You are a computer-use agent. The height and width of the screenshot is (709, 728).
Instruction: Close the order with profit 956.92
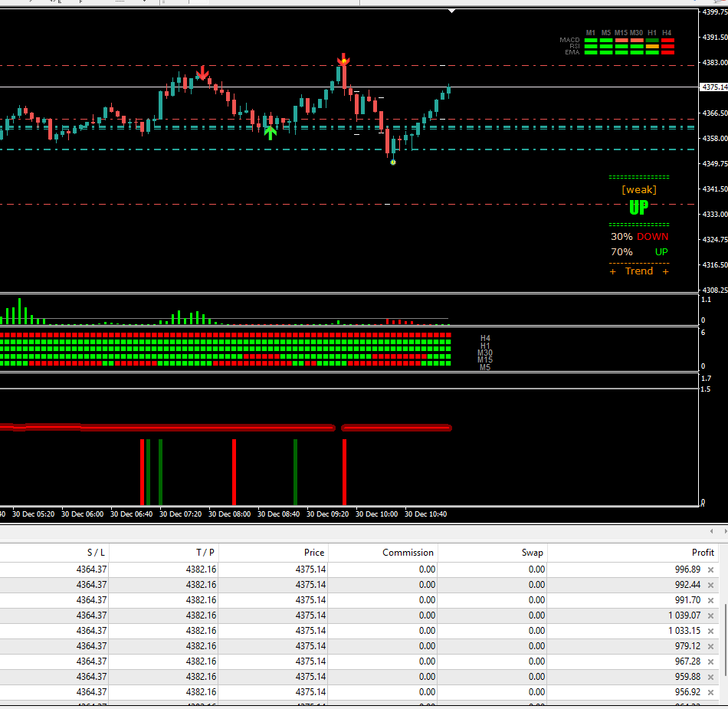(710, 692)
